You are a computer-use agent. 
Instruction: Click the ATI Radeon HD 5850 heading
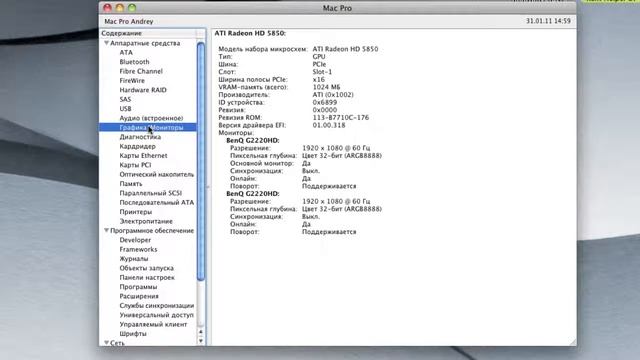coord(250,33)
